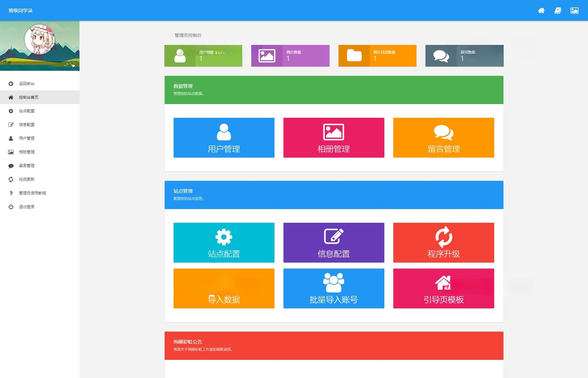Open the pink 相册管理 tile
Viewport: 588px width, 378px height.
click(334, 138)
